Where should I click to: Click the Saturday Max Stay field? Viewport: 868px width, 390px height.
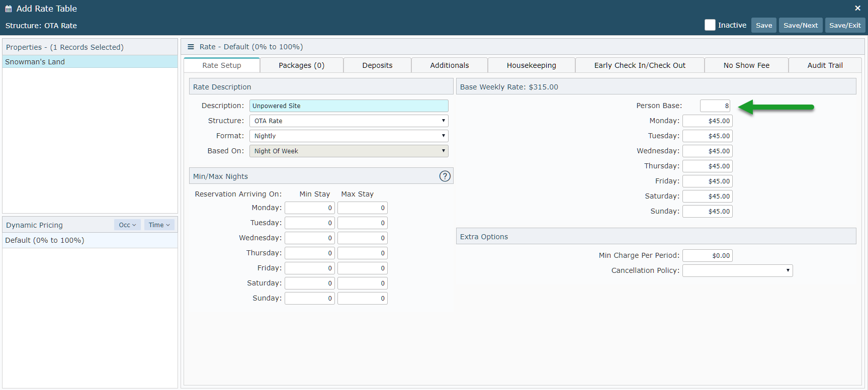pos(363,283)
